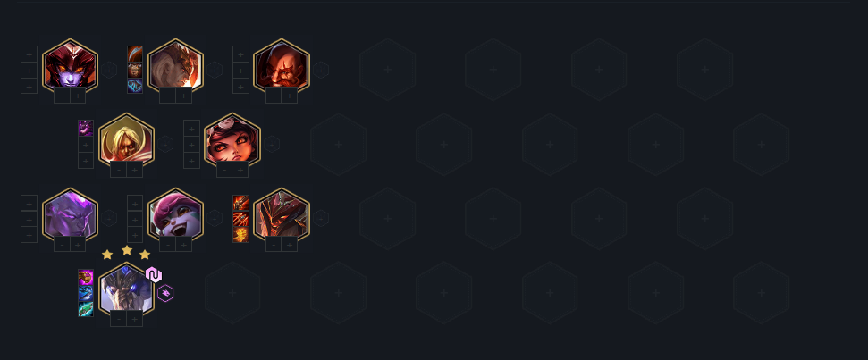Click the golden-hooded blond champion portrait
Screen dimensions: 868x360
coord(127,140)
